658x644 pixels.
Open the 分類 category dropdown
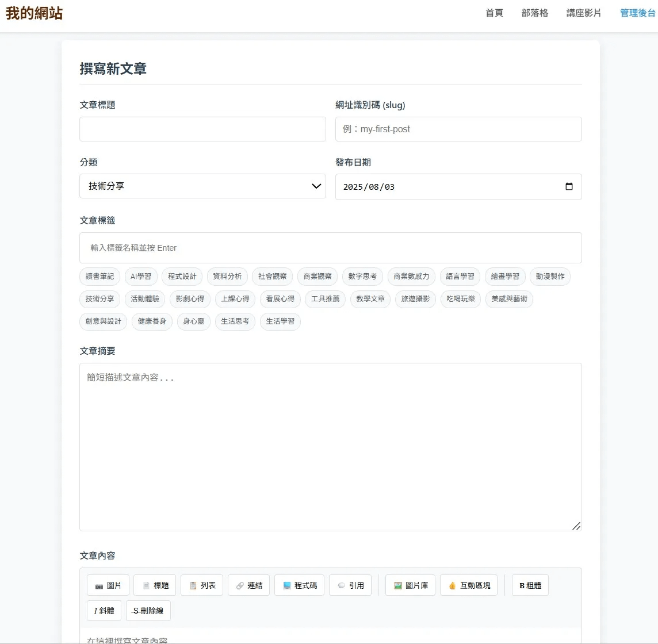pos(202,186)
